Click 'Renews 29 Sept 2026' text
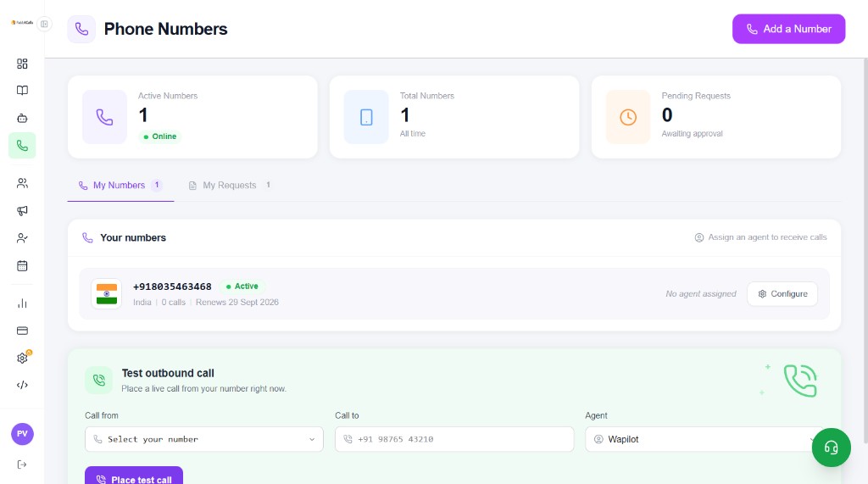The width and height of the screenshot is (868, 484). coord(237,303)
